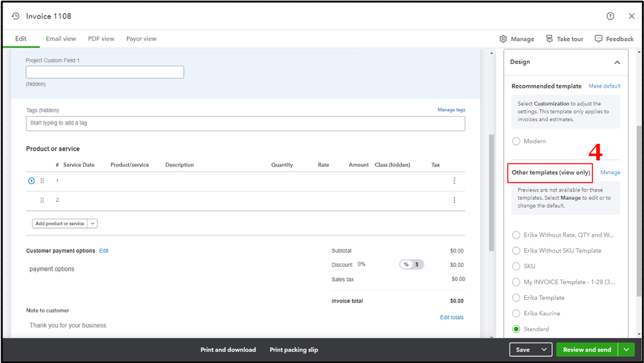
Task: Switch to the Payor view tab
Action: click(141, 39)
